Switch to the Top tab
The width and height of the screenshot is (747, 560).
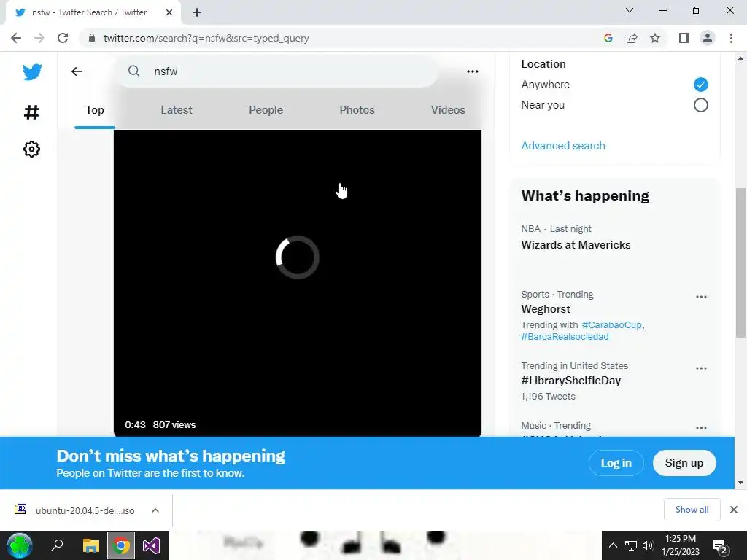pyautogui.click(x=95, y=110)
